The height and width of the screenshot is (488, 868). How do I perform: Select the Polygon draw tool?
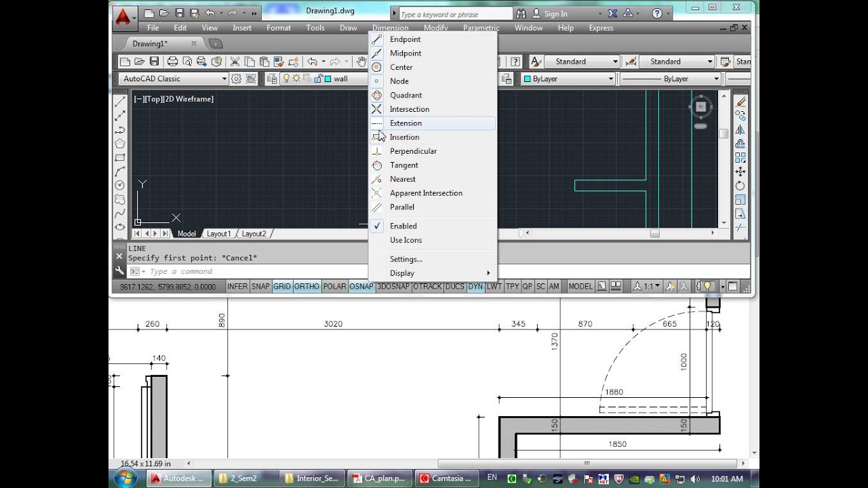pyautogui.click(x=120, y=144)
